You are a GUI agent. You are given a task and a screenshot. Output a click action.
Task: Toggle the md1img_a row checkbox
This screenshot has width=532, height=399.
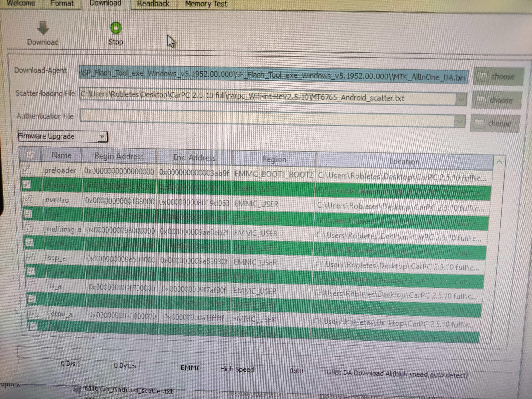[29, 228]
